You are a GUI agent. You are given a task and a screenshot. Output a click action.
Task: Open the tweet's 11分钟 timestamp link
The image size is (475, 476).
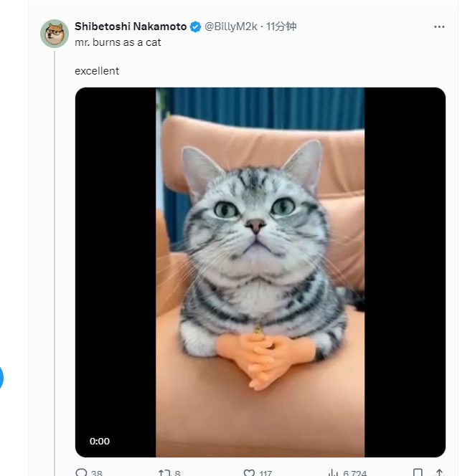pos(281,27)
